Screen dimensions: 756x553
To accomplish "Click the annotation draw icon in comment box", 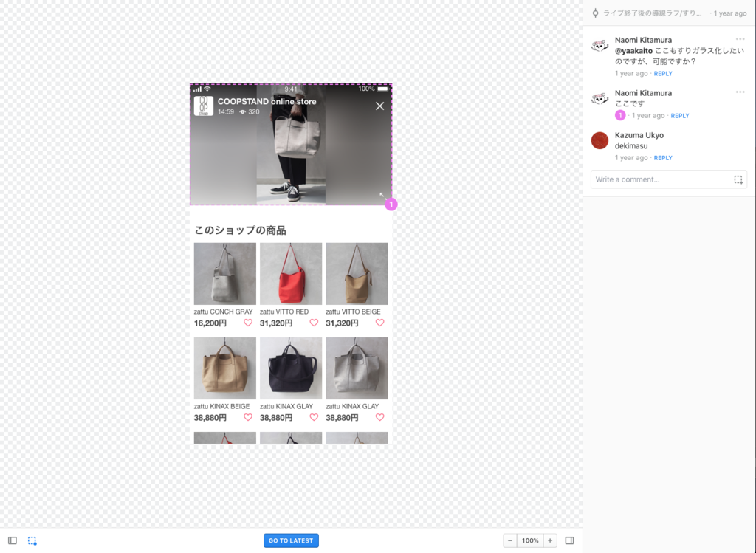I will [738, 180].
